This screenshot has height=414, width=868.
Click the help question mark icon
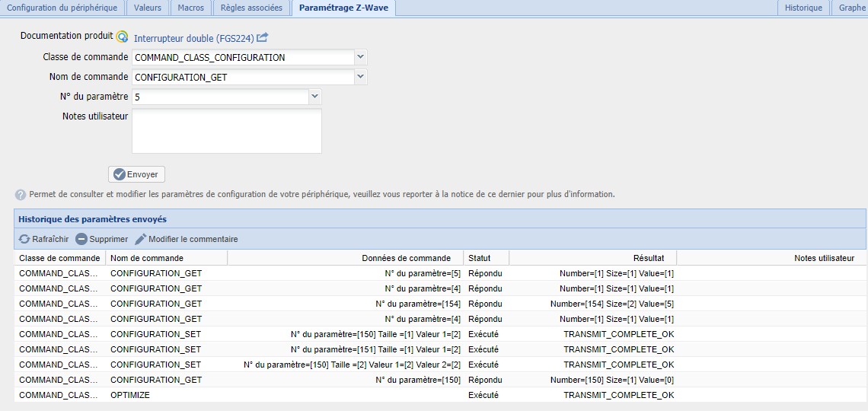click(x=21, y=194)
